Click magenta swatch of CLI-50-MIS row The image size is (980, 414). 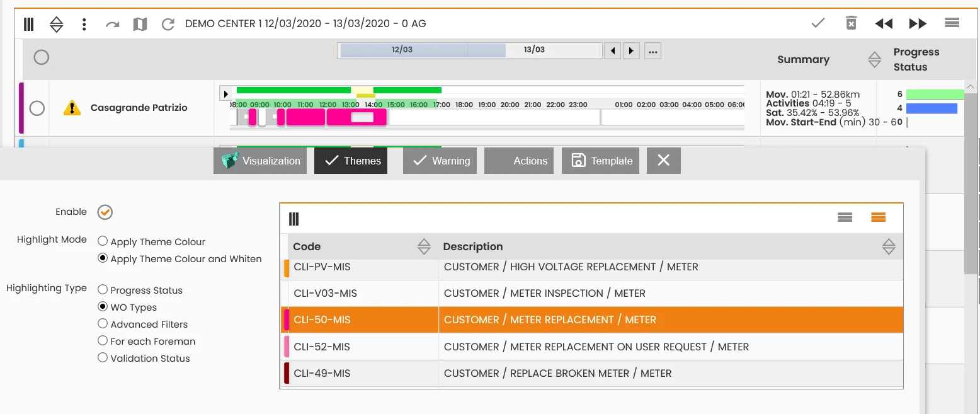click(x=287, y=320)
